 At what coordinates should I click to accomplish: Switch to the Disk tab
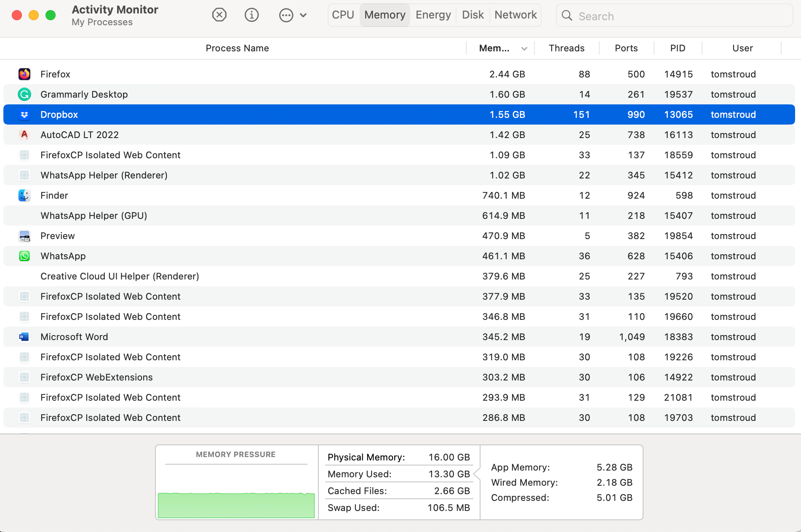coord(473,15)
